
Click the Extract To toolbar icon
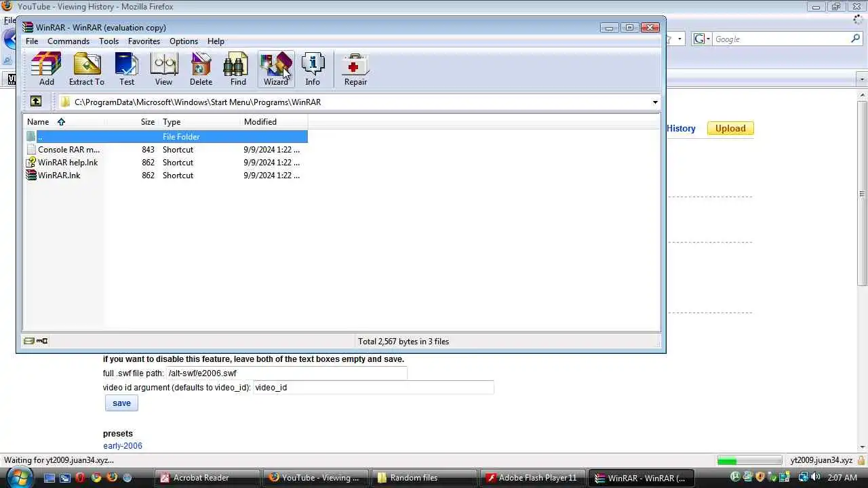[87, 69]
